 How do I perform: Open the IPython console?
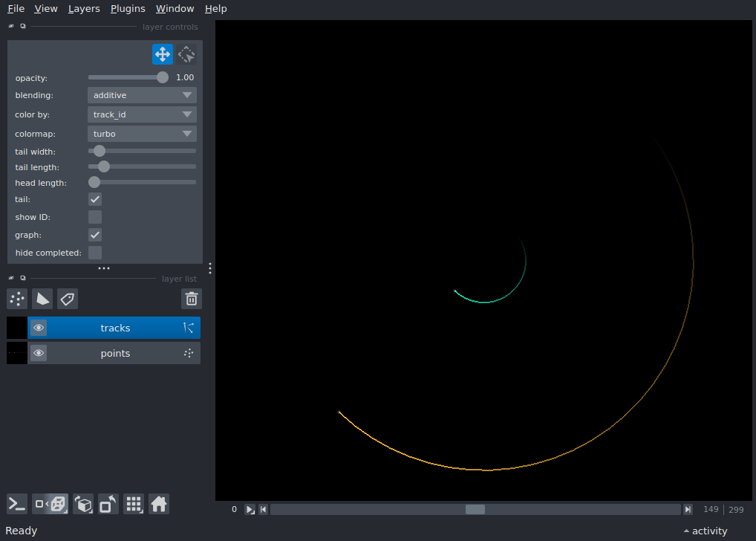coord(16,503)
